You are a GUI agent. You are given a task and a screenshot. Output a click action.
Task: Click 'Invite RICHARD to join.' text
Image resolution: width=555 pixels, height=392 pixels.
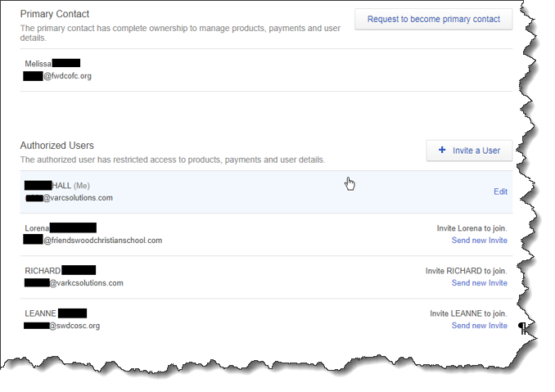point(466,271)
